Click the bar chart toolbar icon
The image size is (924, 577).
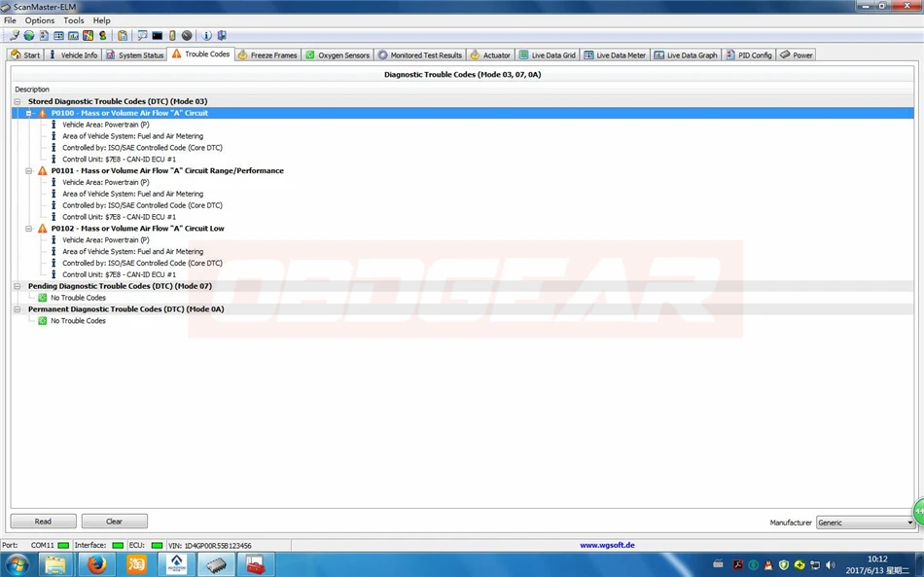click(73, 36)
